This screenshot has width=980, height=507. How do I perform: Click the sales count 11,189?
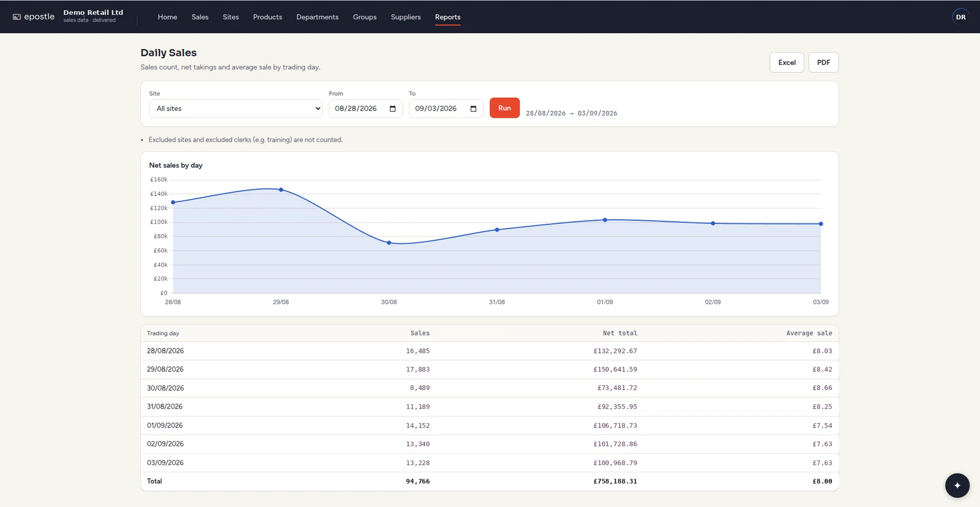(418, 406)
